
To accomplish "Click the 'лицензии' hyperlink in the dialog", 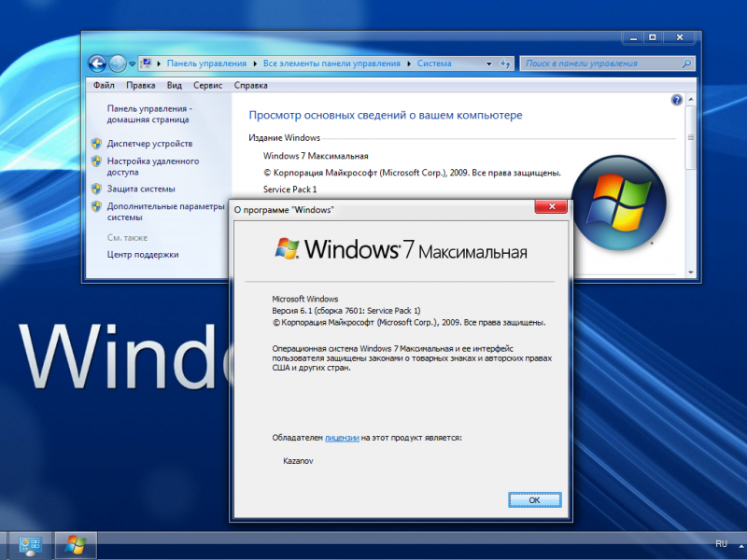I will point(342,438).
